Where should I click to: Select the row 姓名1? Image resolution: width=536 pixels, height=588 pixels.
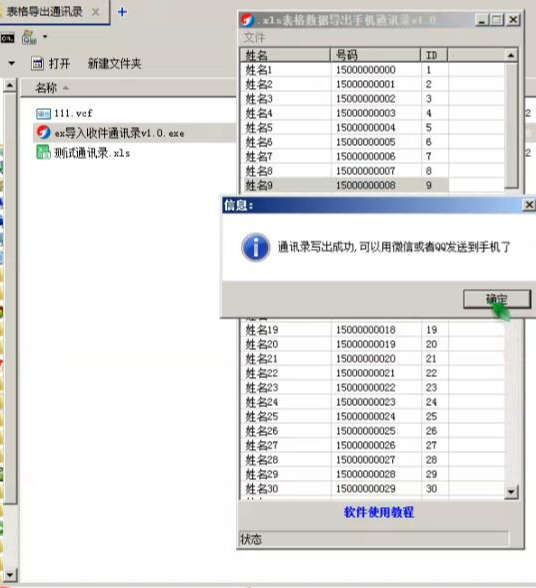tap(345, 70)
